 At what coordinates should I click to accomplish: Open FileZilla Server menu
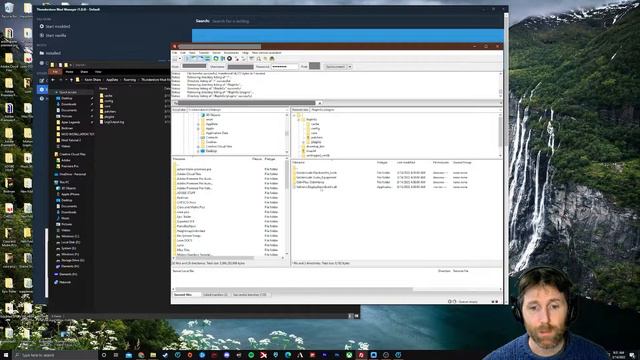click(216, 53)
